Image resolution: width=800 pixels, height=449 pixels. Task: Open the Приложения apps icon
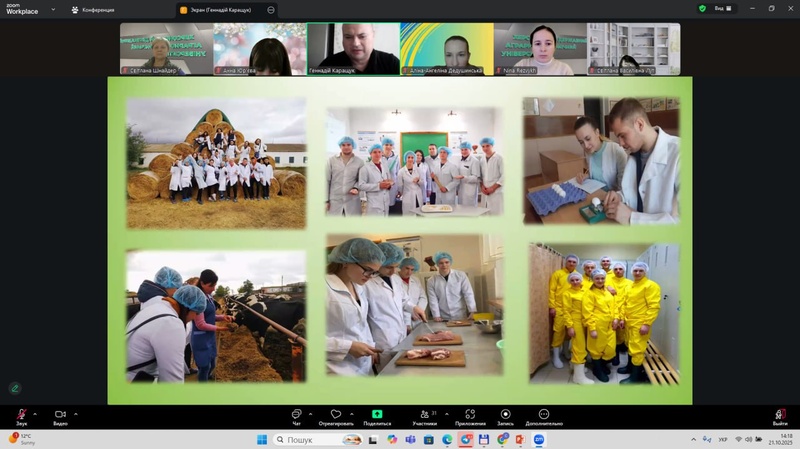470,414
